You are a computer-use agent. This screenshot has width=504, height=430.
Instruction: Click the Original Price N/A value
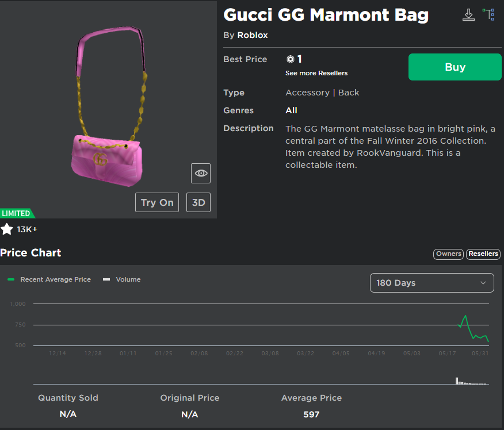click(190, 414)
